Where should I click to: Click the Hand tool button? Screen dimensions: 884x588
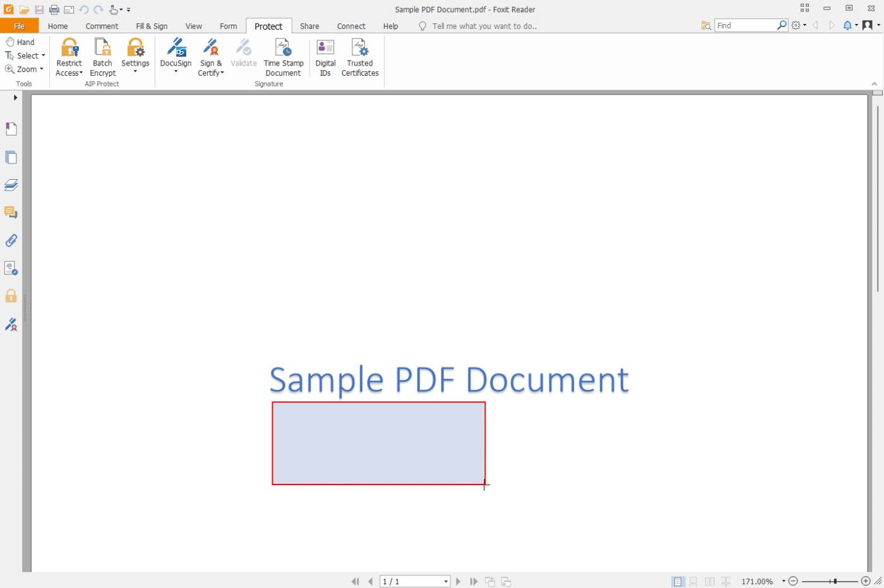20,42
